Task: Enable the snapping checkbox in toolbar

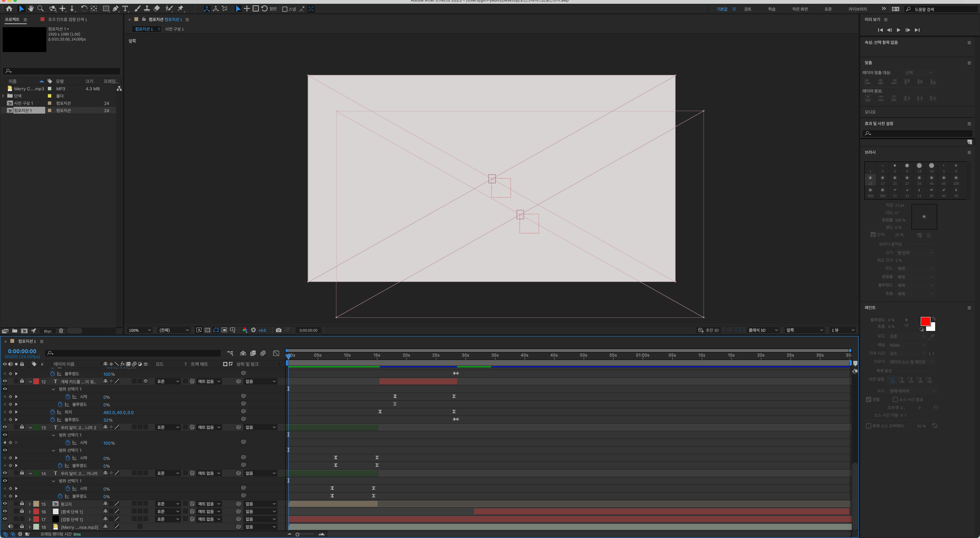Action: click(x=285, y=9)
